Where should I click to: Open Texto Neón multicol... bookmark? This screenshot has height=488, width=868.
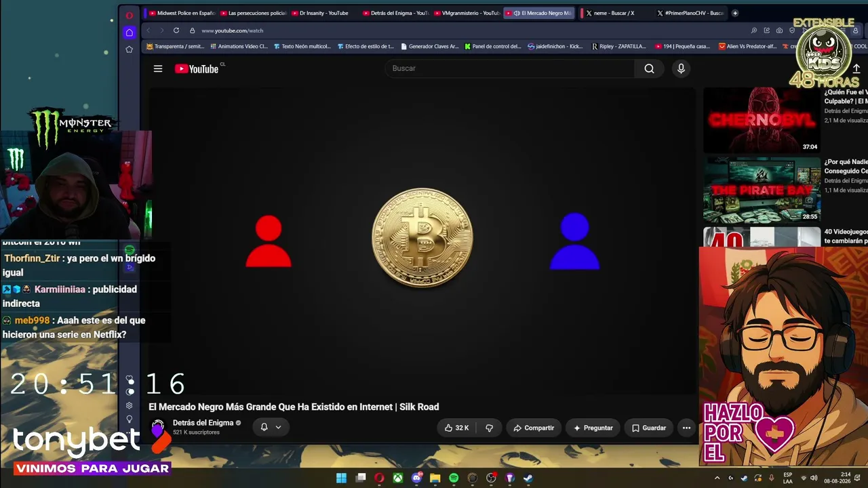tap(302, 47)
